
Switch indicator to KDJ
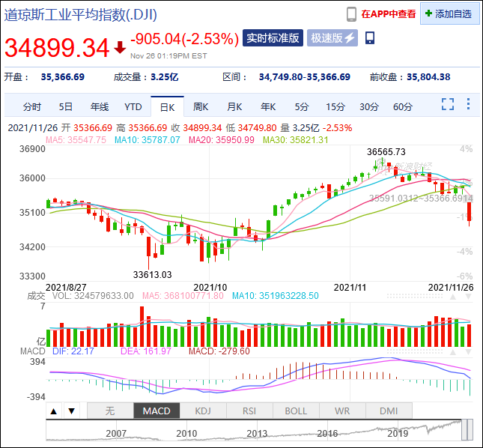[203, 411]
